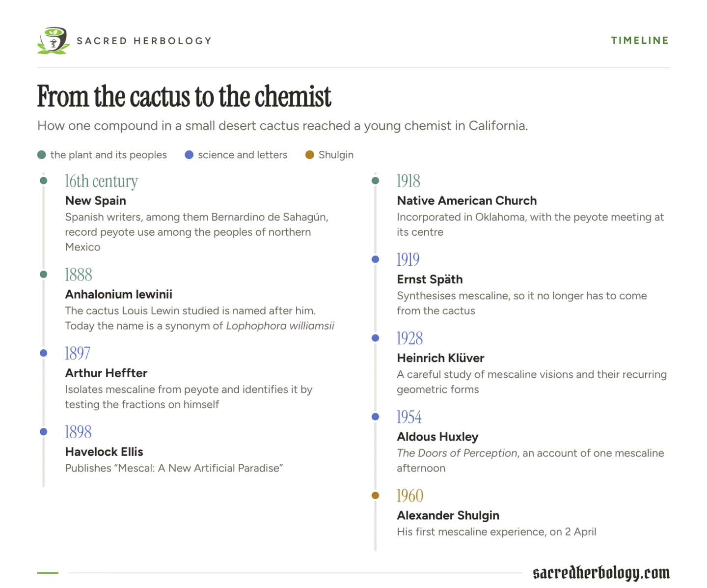This screenshot has height=588, width=707.
Task: Select the blue 'science and letters' legend dot
Action: [x=189, y=155]
